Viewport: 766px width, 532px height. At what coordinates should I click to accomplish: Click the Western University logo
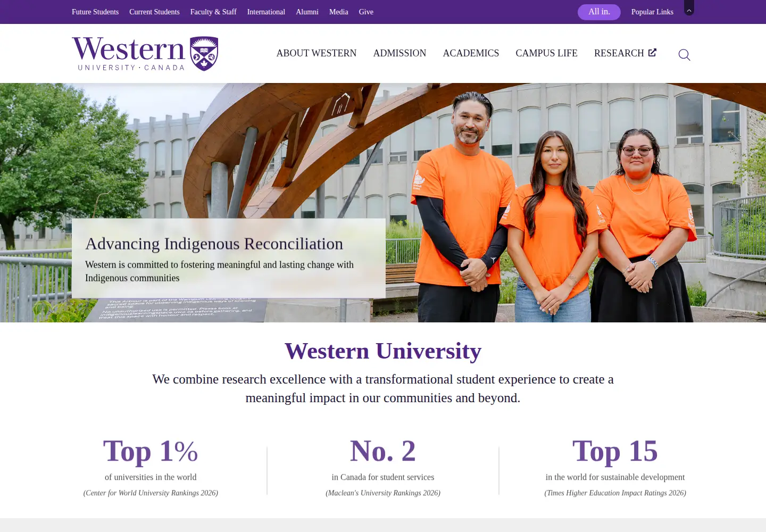(x=145, y=53)
